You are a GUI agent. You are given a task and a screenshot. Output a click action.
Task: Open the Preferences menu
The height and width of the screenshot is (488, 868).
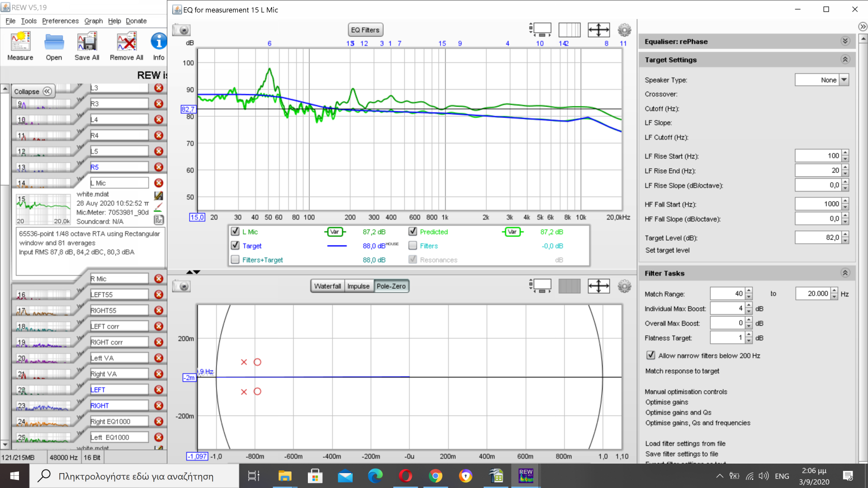coord(60,21)
